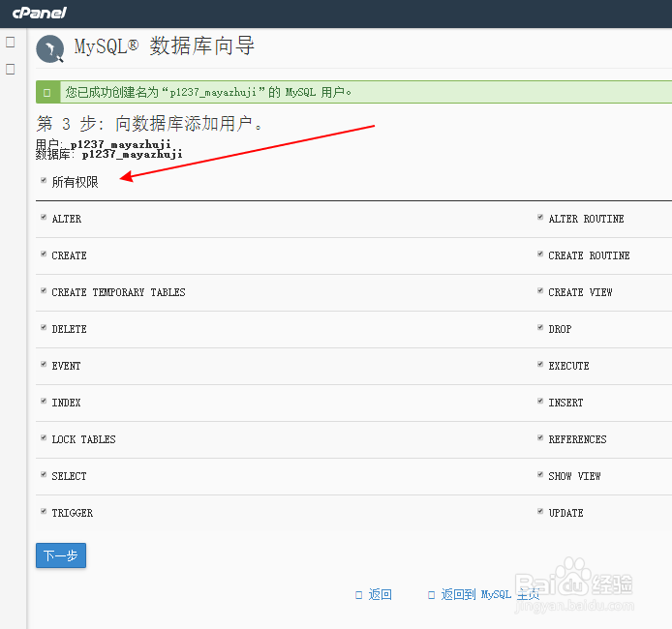Open the 返回 link
Screen dimensions: 672x629
click(381, 595)
